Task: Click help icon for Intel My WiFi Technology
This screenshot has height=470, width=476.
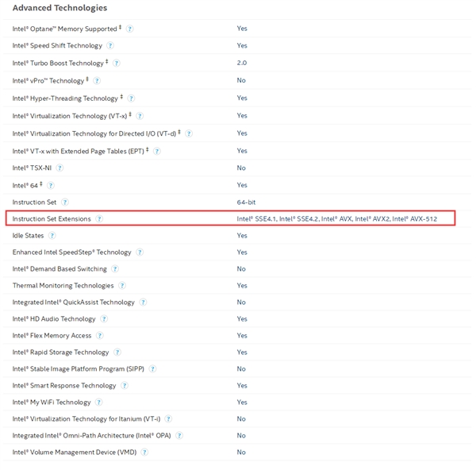Action: point(98,403)
